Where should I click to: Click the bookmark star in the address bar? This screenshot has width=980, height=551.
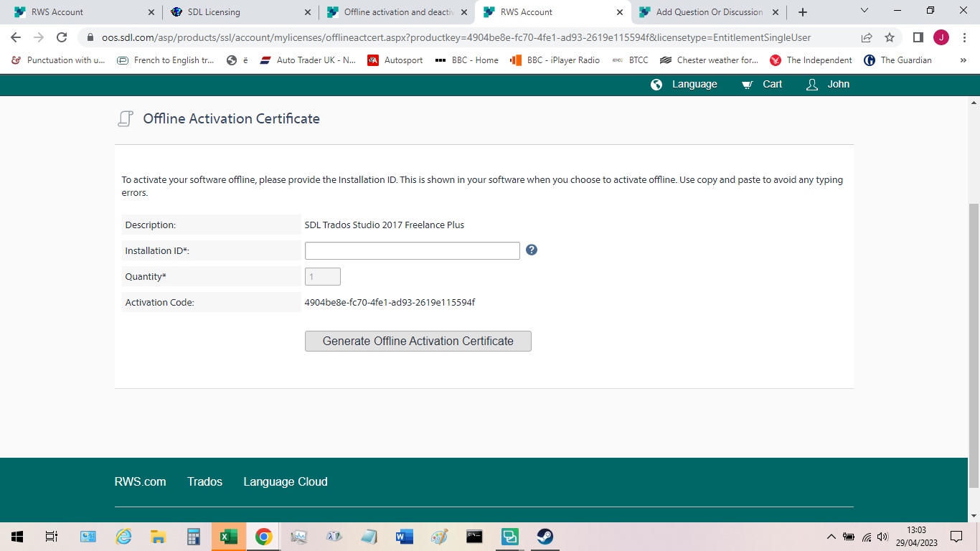[x=889, y=37]
